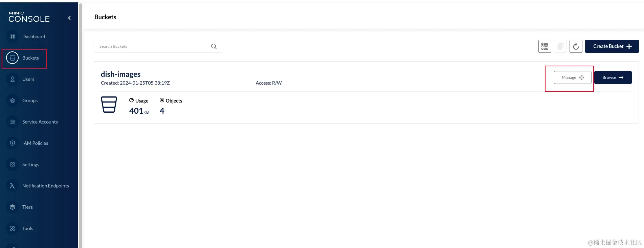Open IAM Policies menu label
The image size is (644, 248).
click(x=35, y=143)
